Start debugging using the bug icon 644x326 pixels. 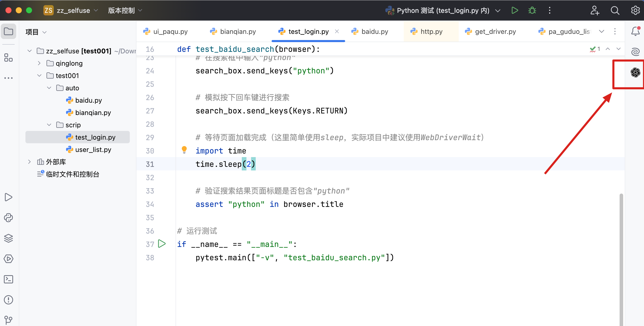[x=532, y=10]
